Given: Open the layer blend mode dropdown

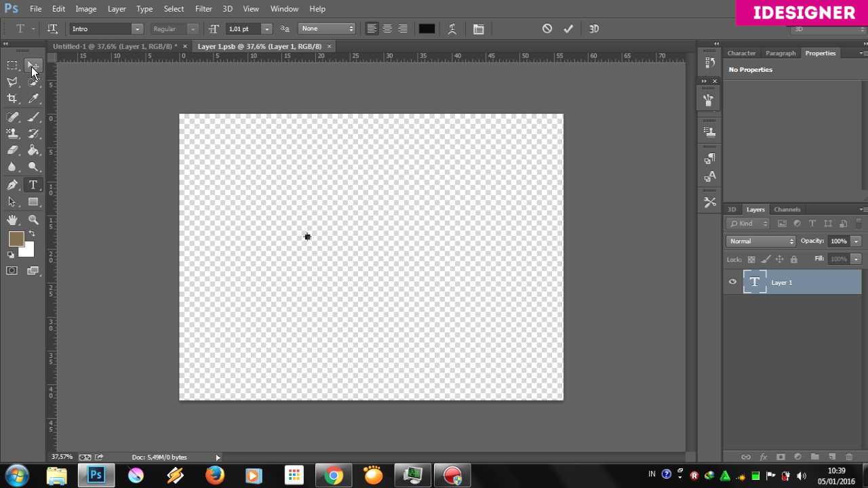Looking at the screenshot, I should [x=761, y=241].
